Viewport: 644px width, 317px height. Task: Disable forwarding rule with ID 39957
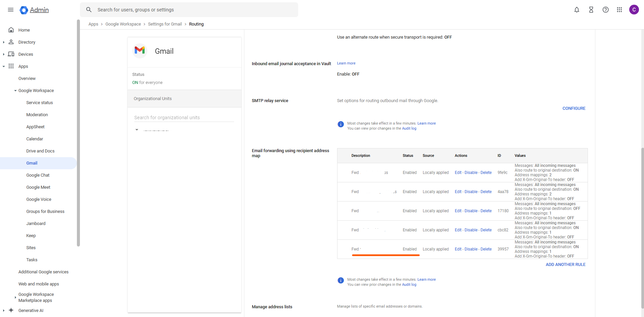(x=471, y=249)
